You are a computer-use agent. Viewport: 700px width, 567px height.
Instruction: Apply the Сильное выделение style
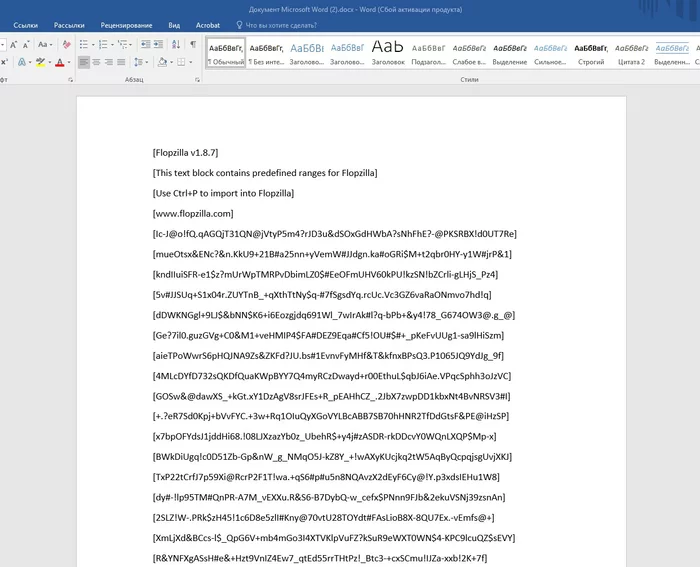coord(550,53)
